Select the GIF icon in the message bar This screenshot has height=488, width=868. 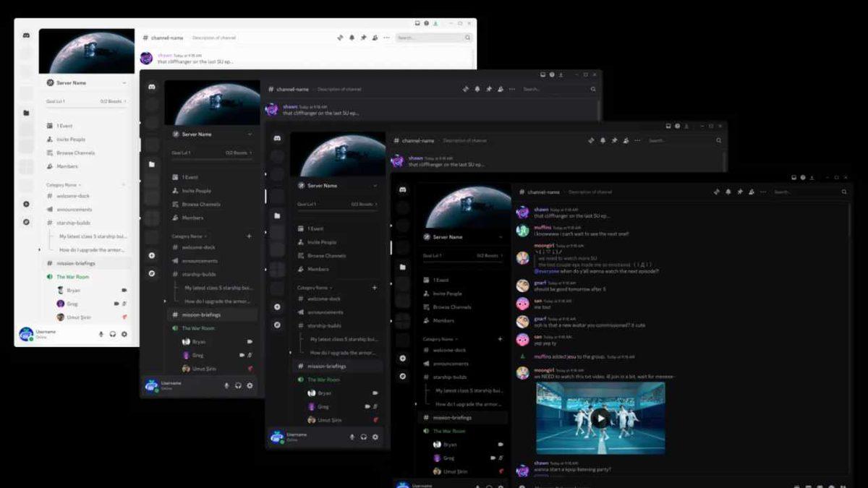[809, 486]
